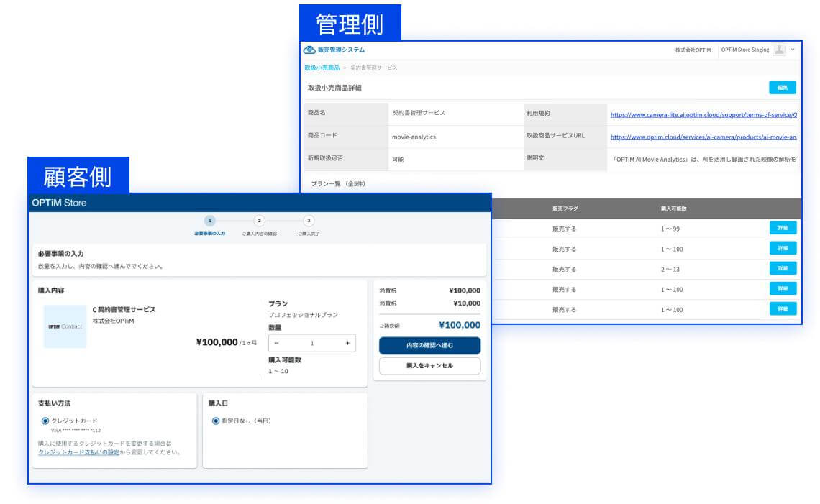Screen dimensions: 820x504
Task: Click the 販売フラグ column header
Action: [565, 209]
